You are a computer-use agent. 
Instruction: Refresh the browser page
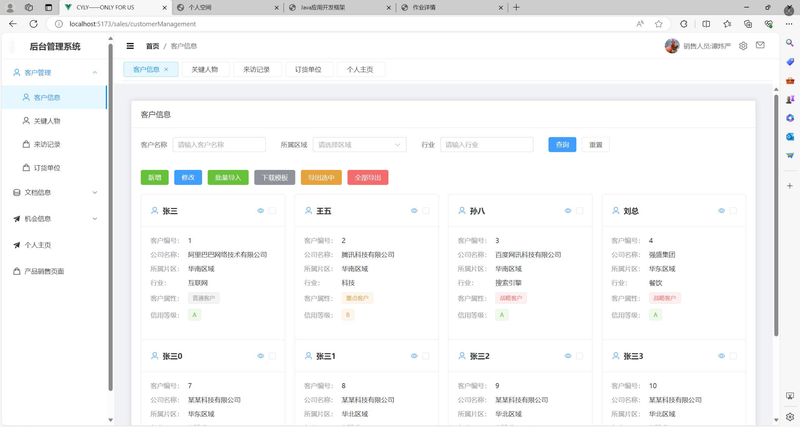[x=34, y=23]
